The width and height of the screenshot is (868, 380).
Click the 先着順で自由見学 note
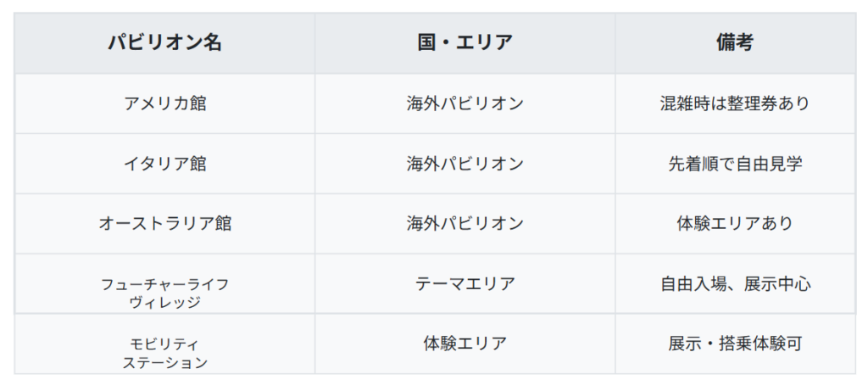click(x=735, y=164)
